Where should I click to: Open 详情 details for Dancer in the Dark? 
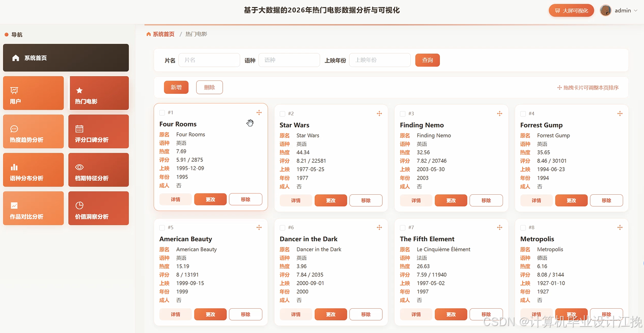pyautogui.click(x=296, y=314)
